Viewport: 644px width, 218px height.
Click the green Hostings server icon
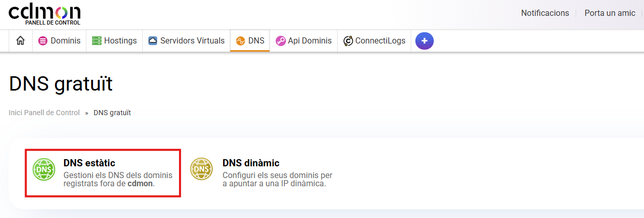coord(97,41)
